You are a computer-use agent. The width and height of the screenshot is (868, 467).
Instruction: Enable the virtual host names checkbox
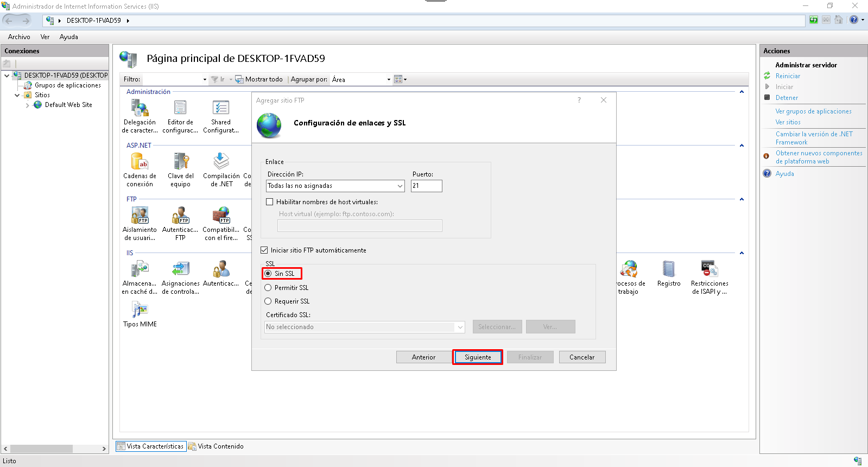coord(270,202)
